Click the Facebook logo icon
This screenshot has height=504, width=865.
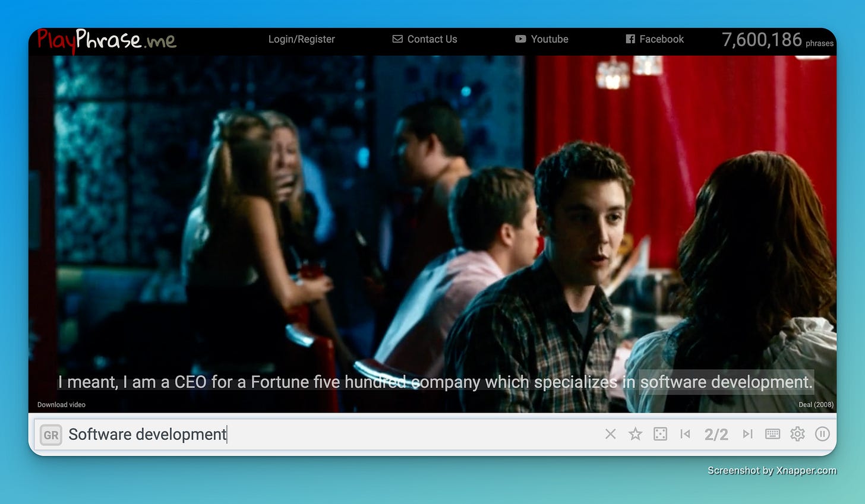[630, 39]
